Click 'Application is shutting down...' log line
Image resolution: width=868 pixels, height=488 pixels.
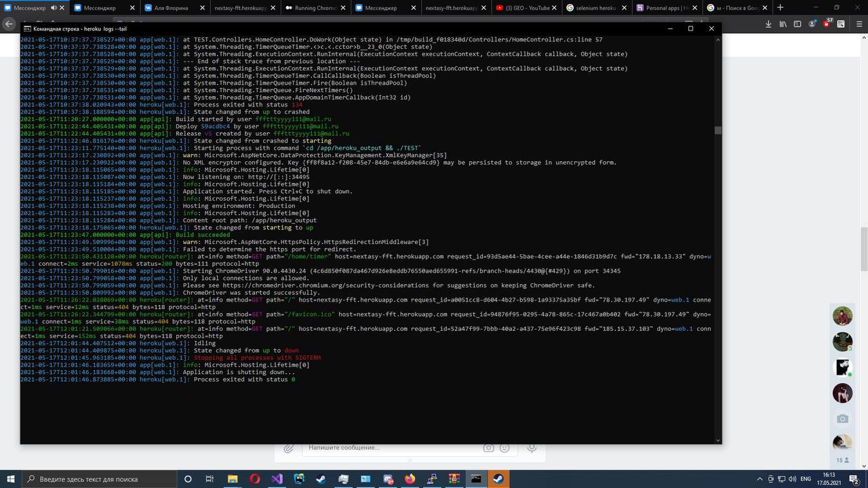pos(239,371)
